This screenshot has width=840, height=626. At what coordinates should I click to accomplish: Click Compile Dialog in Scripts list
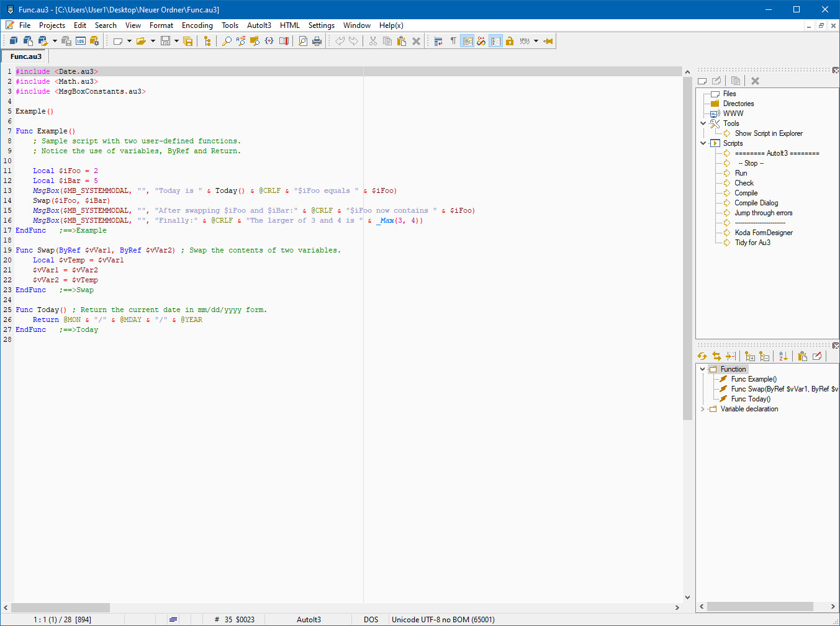[x=756, y=203]
